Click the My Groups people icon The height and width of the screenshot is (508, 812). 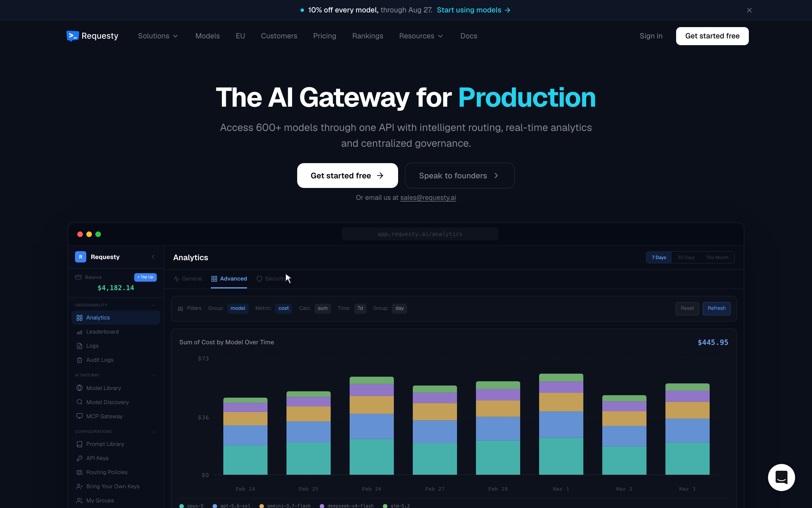pos(80,501)
